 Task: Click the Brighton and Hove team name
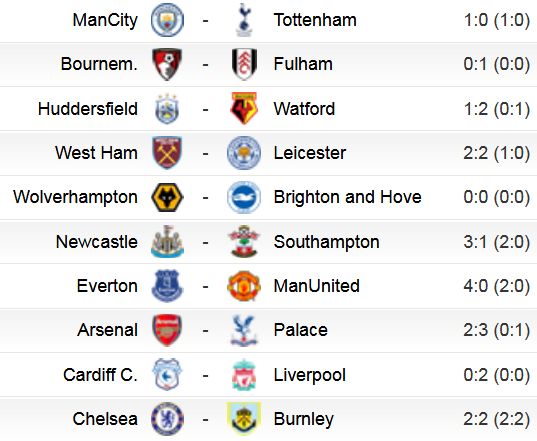coord(348,197)
